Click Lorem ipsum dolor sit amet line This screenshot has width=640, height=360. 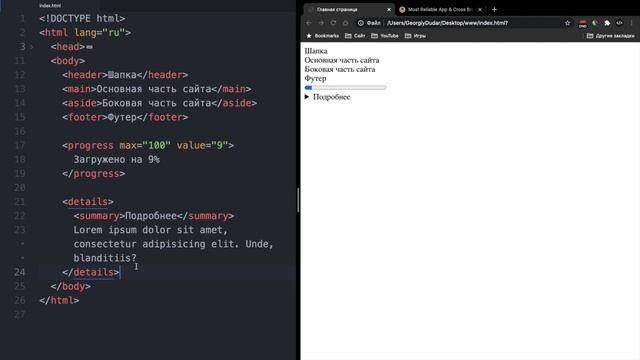pyautogui.click(x=151, y=230)
